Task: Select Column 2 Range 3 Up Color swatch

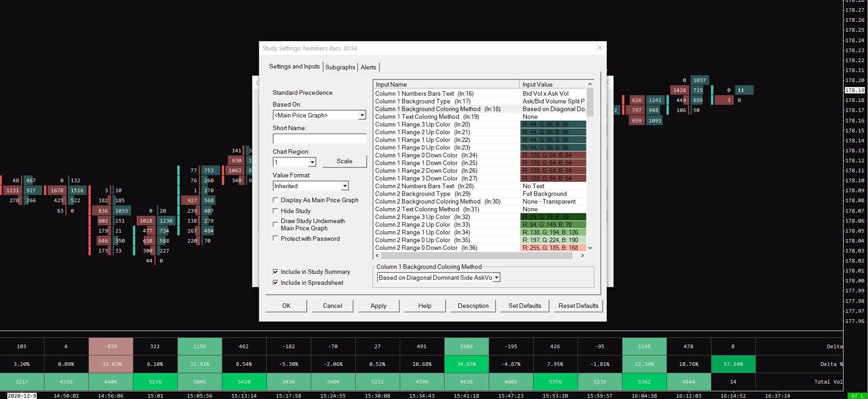Action: pyautogui.click(x=553, y=217)
